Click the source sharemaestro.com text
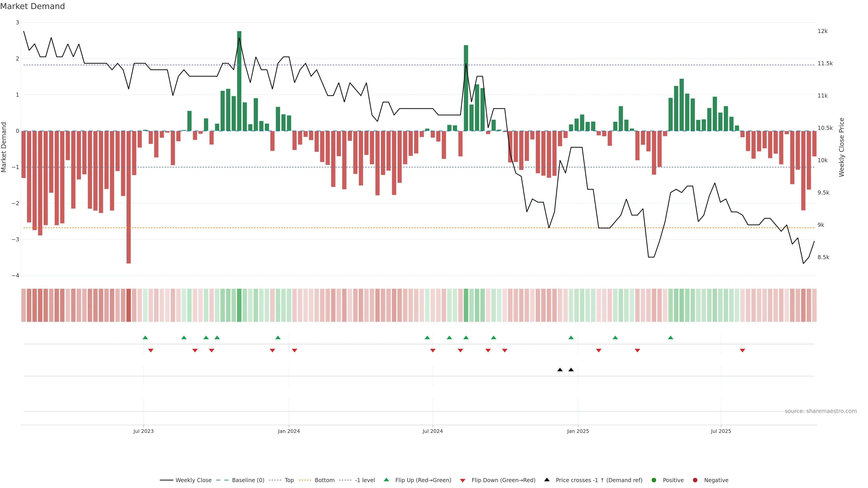This screenshot has width=868, height=488. (821, 411)
